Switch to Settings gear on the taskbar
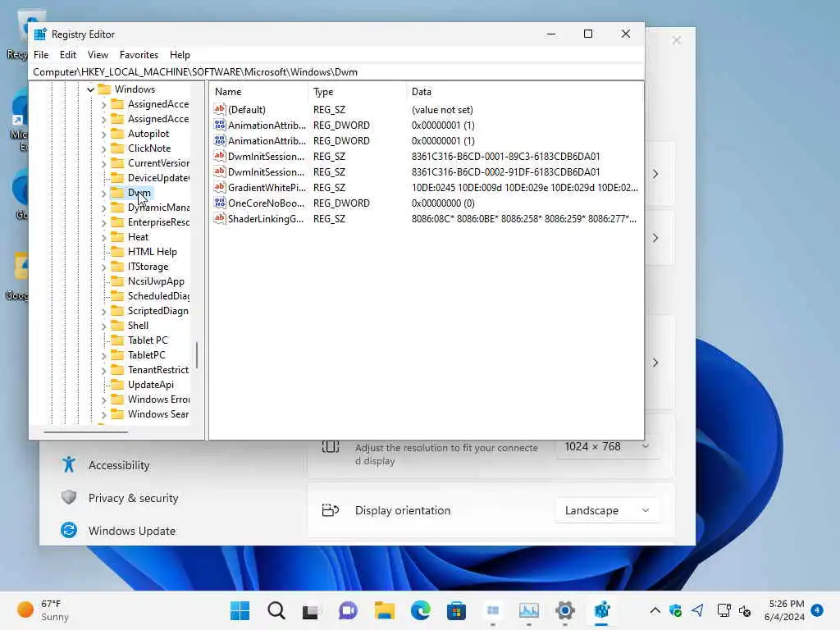The image size is (840, 630). coord(564,610)
